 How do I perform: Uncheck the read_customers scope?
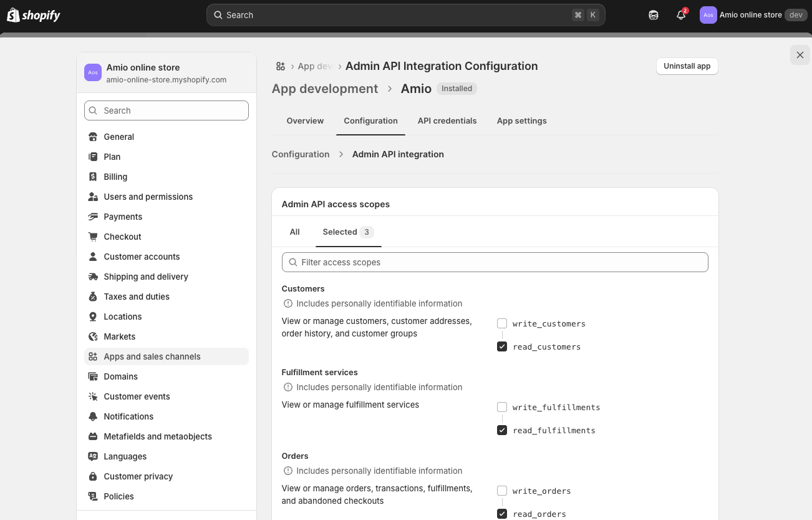pyautogui.click(x=502, y=346)
